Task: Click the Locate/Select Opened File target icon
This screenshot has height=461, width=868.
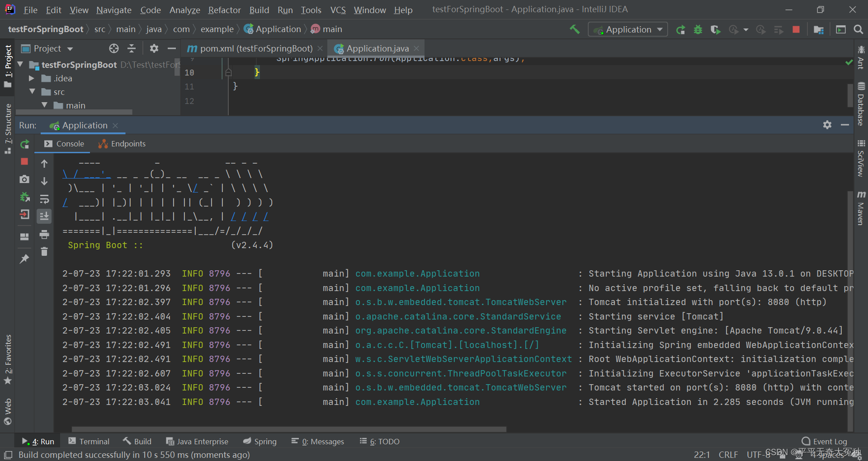Action: tap(114, 48)
